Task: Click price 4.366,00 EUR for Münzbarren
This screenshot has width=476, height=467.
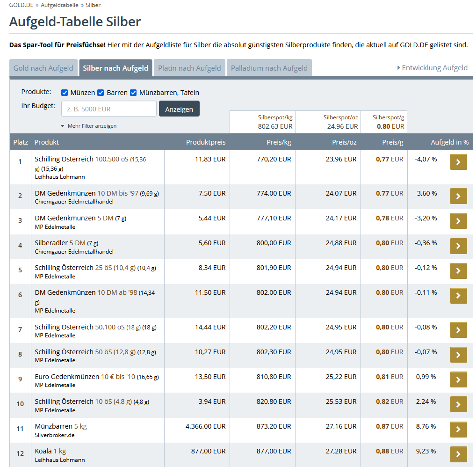Action: click(x=206, y=426)
